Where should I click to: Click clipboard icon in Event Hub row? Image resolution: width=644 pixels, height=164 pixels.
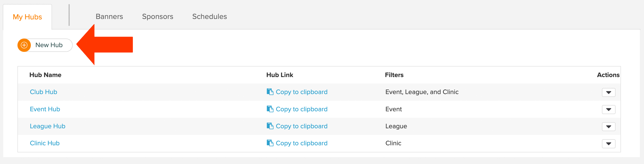tap(270, 109)
